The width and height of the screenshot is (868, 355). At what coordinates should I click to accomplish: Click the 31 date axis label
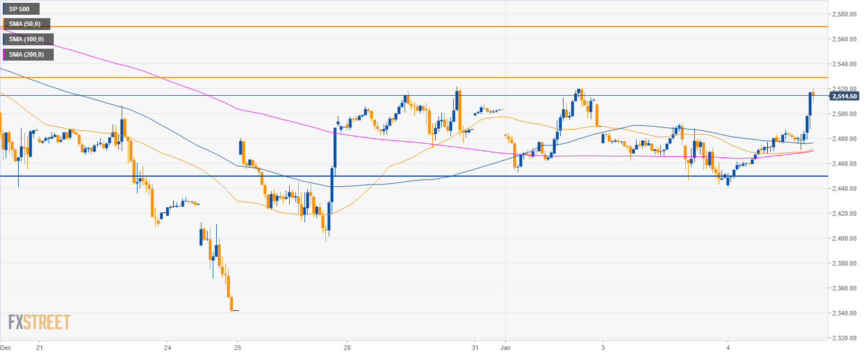pos(475,347)
